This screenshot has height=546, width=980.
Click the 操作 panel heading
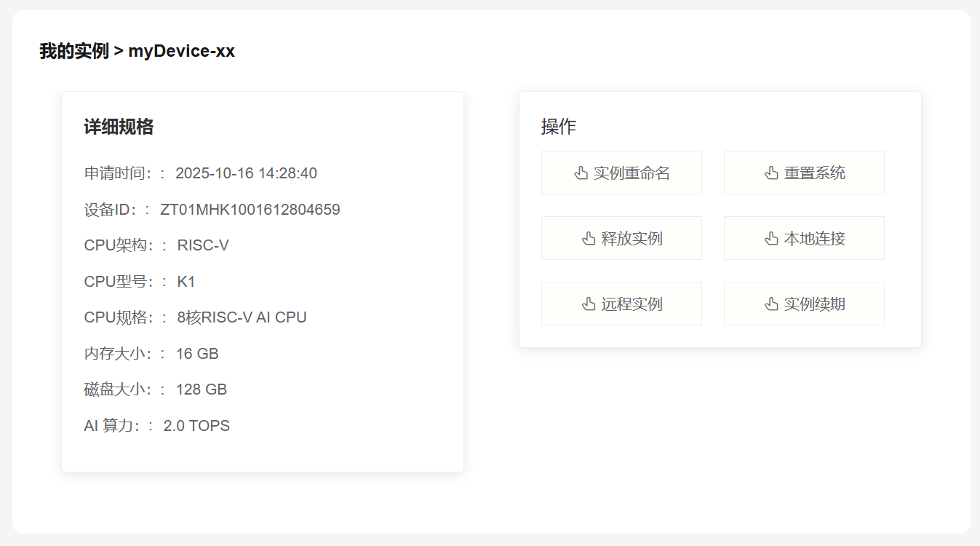[x=559, y=127]
